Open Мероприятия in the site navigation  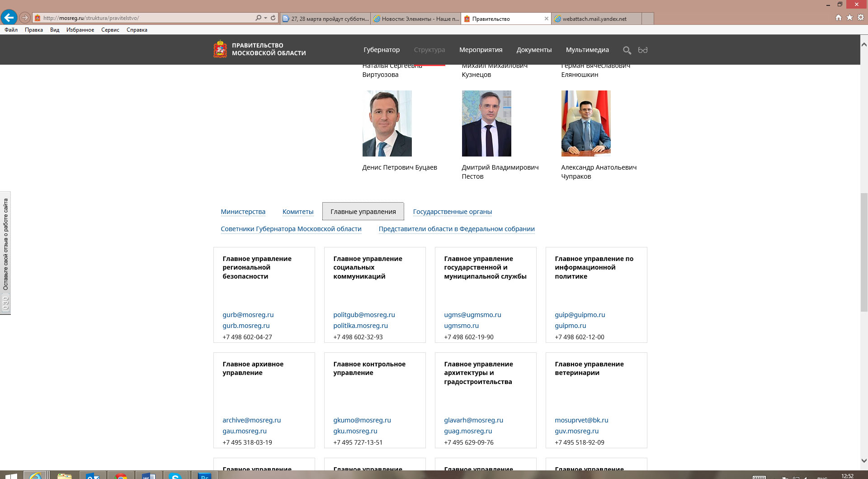(481, 50)
